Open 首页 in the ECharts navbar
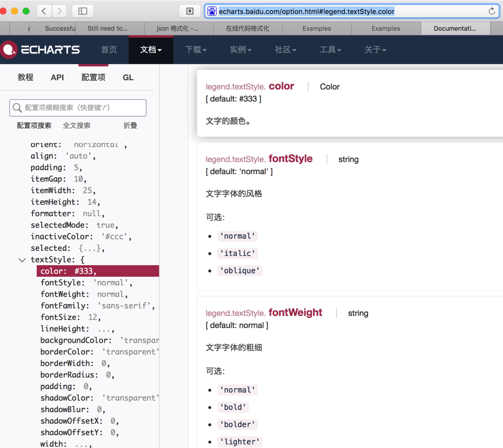Image resolution: width=503 pixels, height=448 pixels. (109, 50)
